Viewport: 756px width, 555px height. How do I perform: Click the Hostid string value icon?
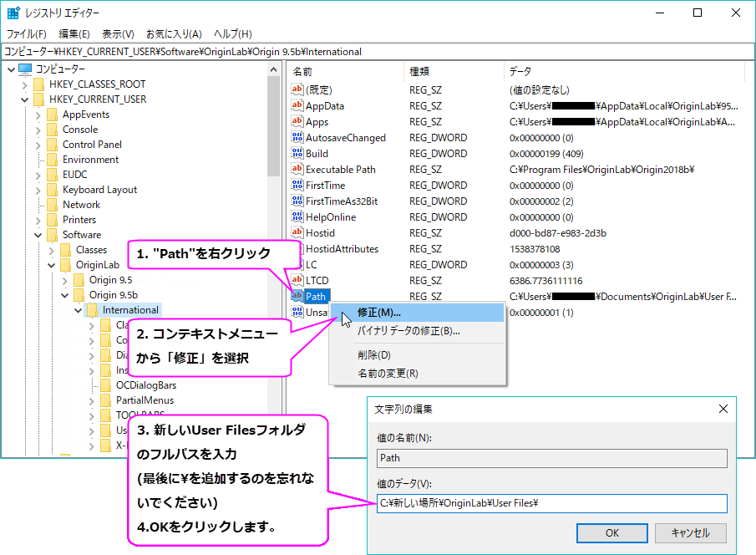(297, 232)
